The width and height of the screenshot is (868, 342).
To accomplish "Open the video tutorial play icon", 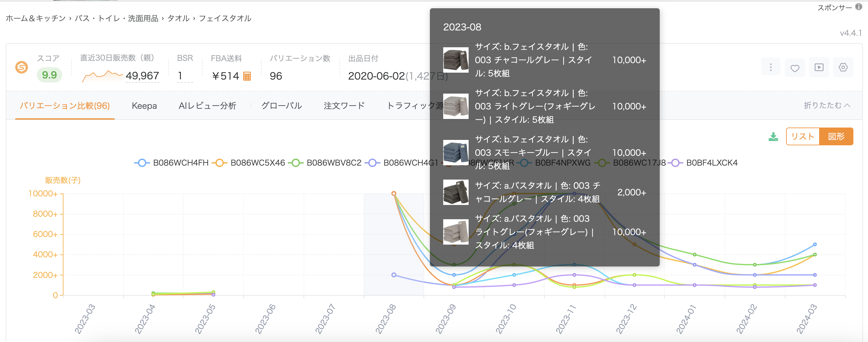I will click(x=819, y=67).
